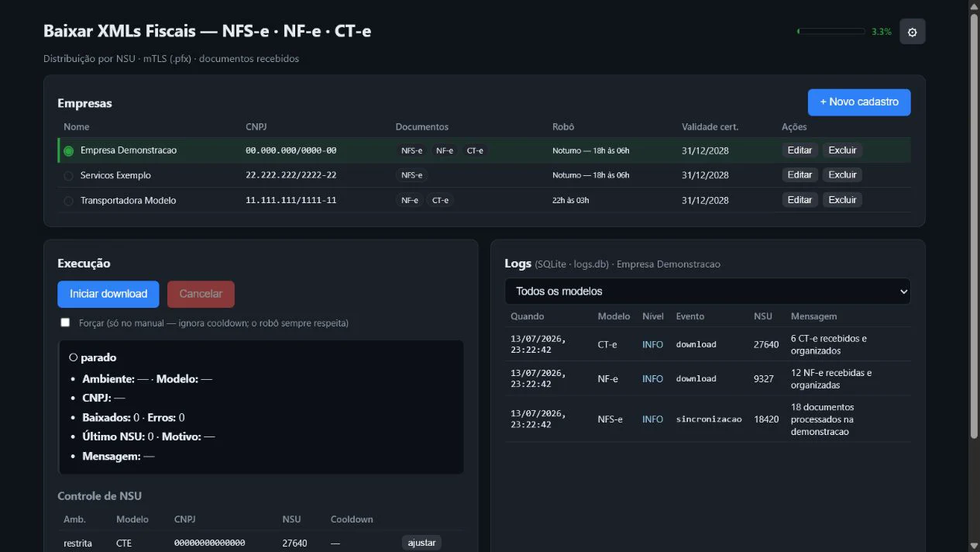Viewport: 980px width, 552px height.
Task: Click the Cooldown column header
Action: tap(352, 519)
